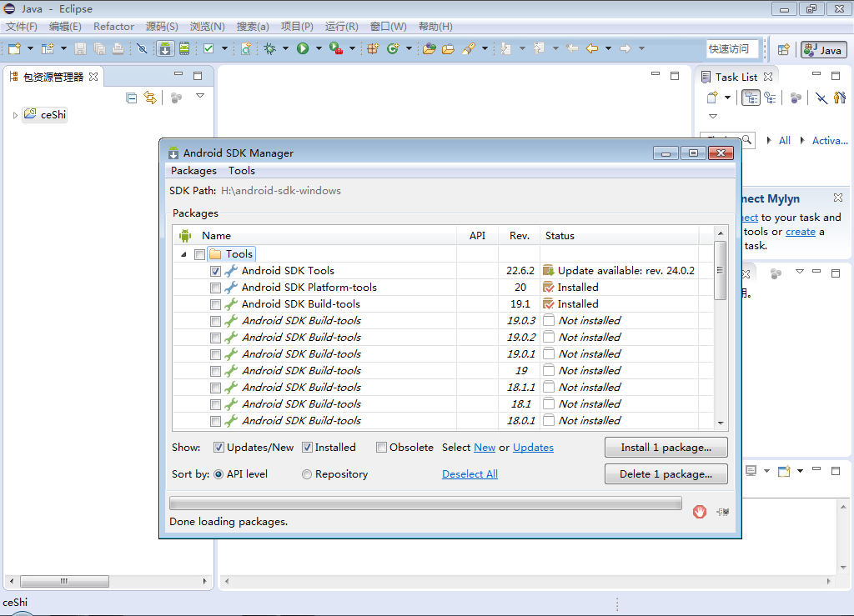The image size is (854, 616).
Task: Open the Run dropdown arrow
Action: coord(319,48)
